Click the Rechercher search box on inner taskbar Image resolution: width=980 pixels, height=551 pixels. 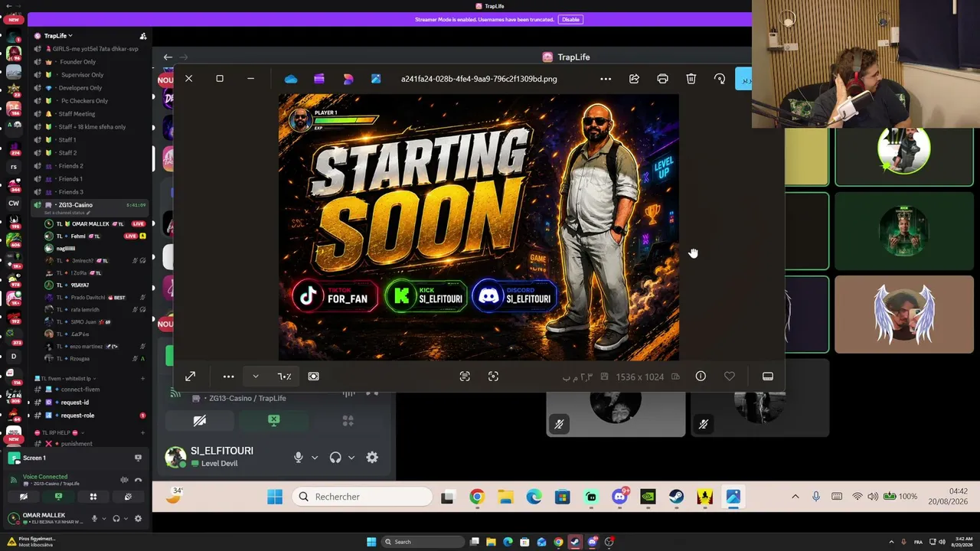(362, 497)
